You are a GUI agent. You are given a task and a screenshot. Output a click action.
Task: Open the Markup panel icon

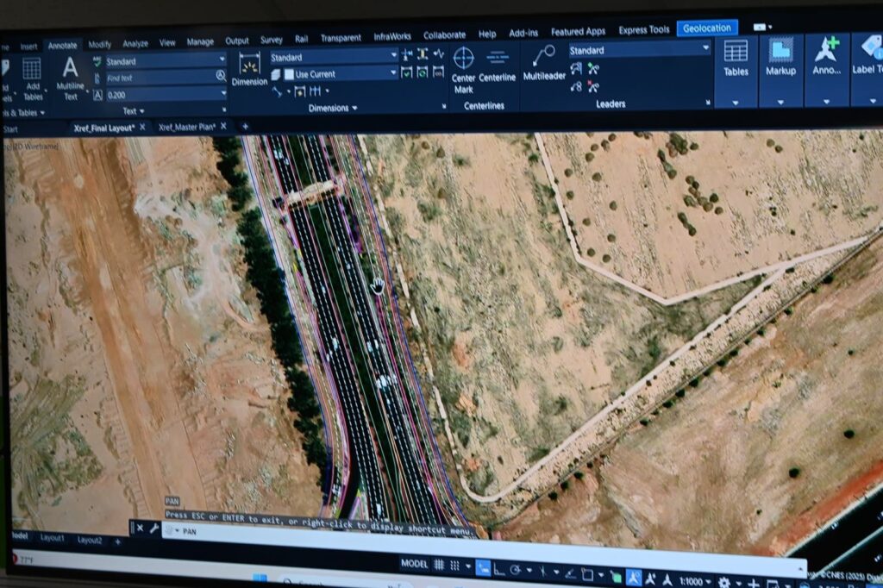[780, 57]
